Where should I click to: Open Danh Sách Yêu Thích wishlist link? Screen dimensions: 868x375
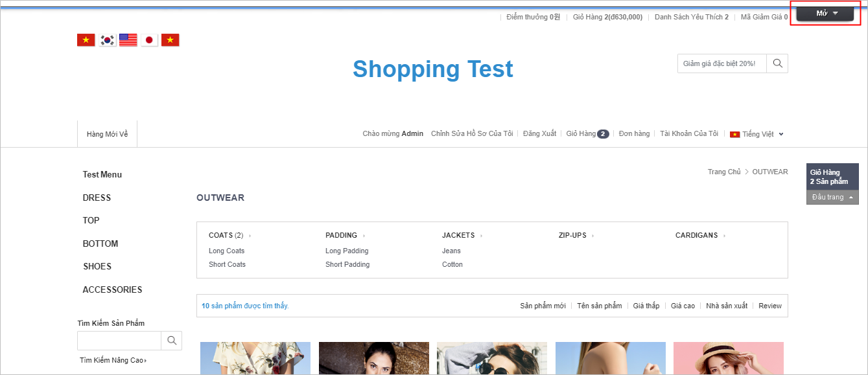pos(691,17)
